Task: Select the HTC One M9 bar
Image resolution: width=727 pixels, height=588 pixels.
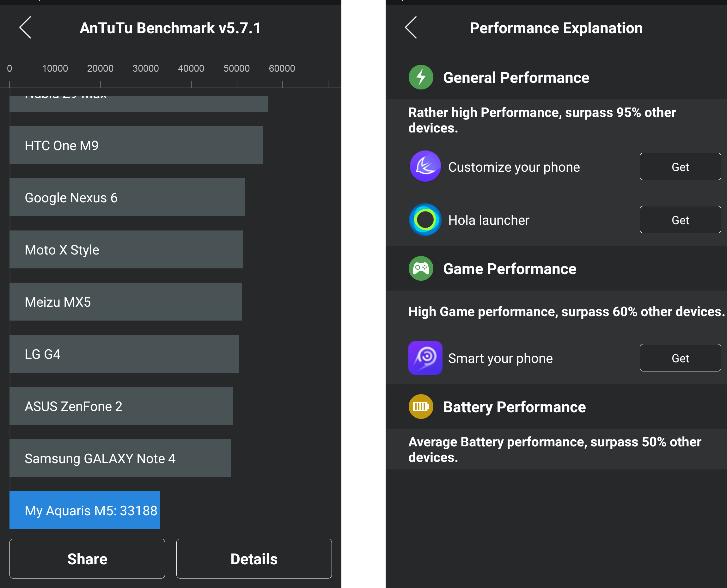Action: (136, 145)
